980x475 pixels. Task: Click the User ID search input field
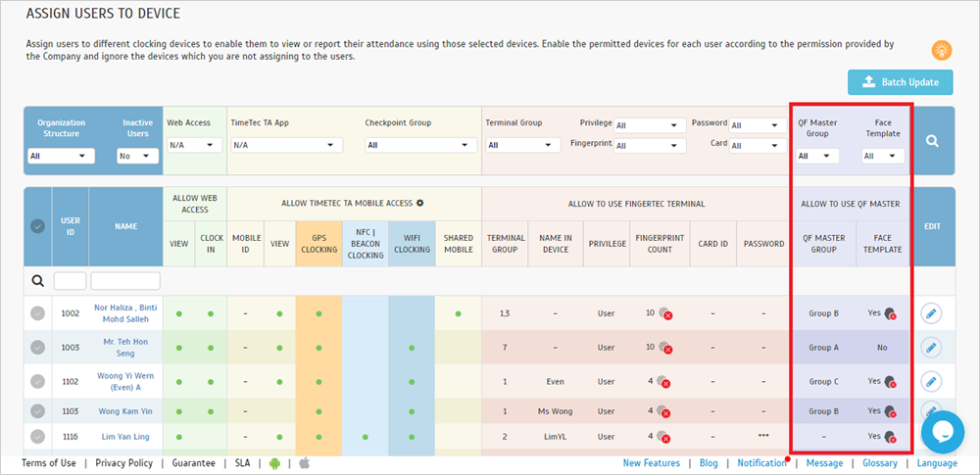tap(70, 281)
